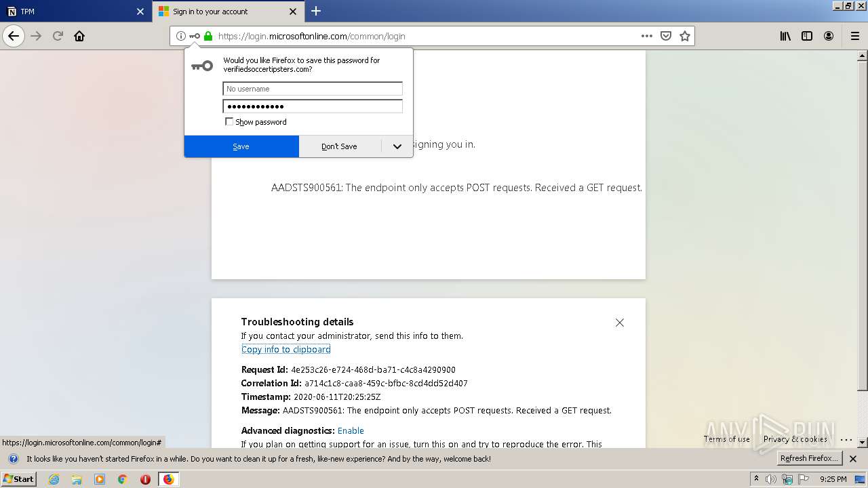Close the Sign in to your account tab
868x488 pixels.
click(293, 12)
